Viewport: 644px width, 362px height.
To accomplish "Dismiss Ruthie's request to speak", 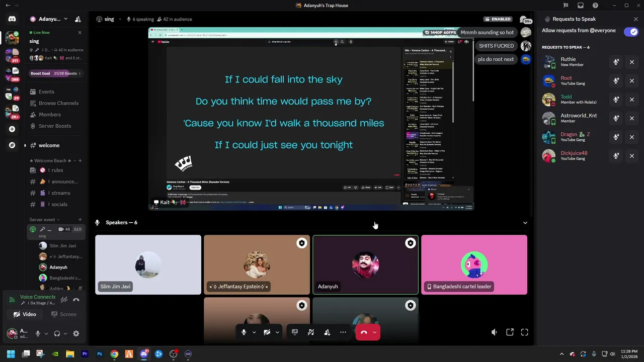I will click(632, 62).
